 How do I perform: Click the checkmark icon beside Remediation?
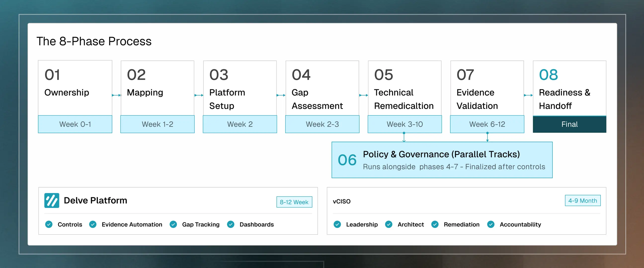pos(435,224)
